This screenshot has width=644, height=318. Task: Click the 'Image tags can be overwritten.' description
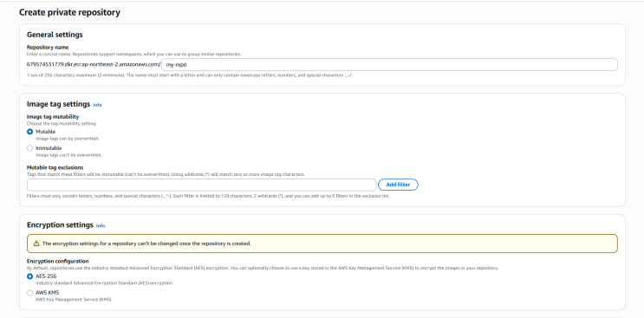click(68, 139)
